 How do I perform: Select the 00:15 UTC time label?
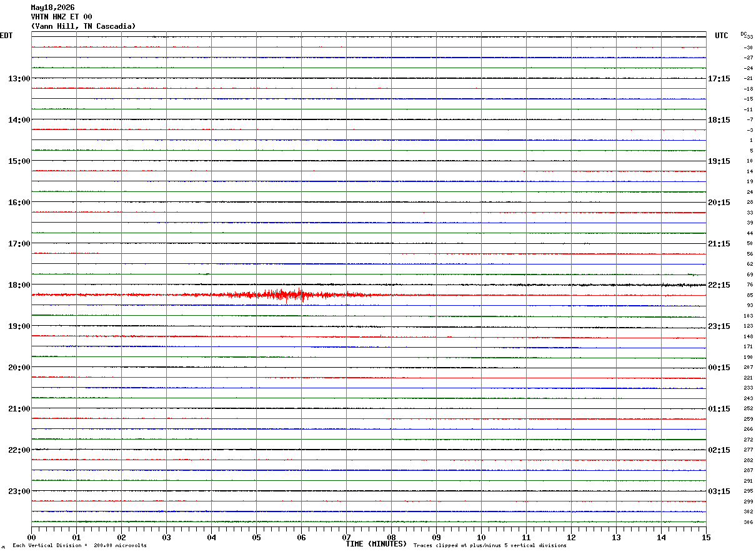tap(719, 368)
